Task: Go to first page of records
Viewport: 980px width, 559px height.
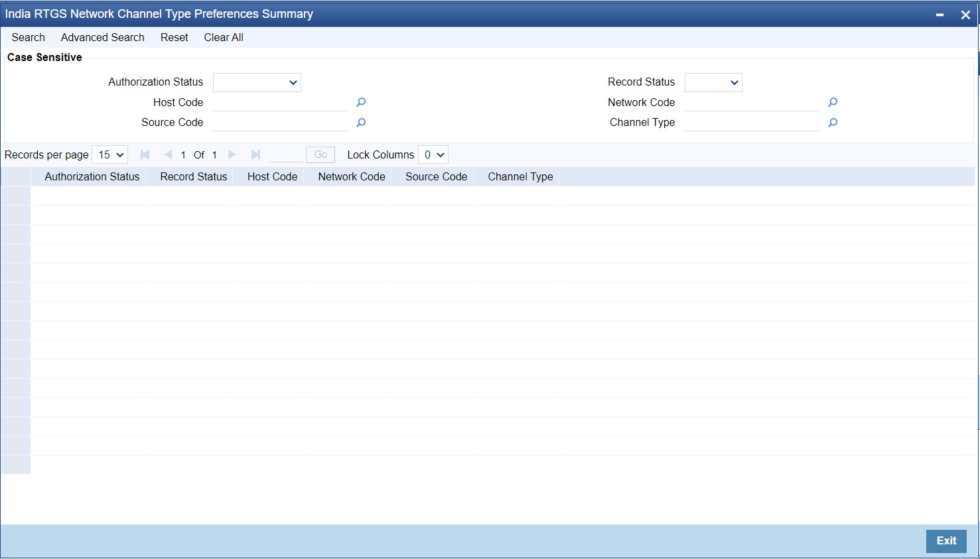Action: click(x=145, y=155)
